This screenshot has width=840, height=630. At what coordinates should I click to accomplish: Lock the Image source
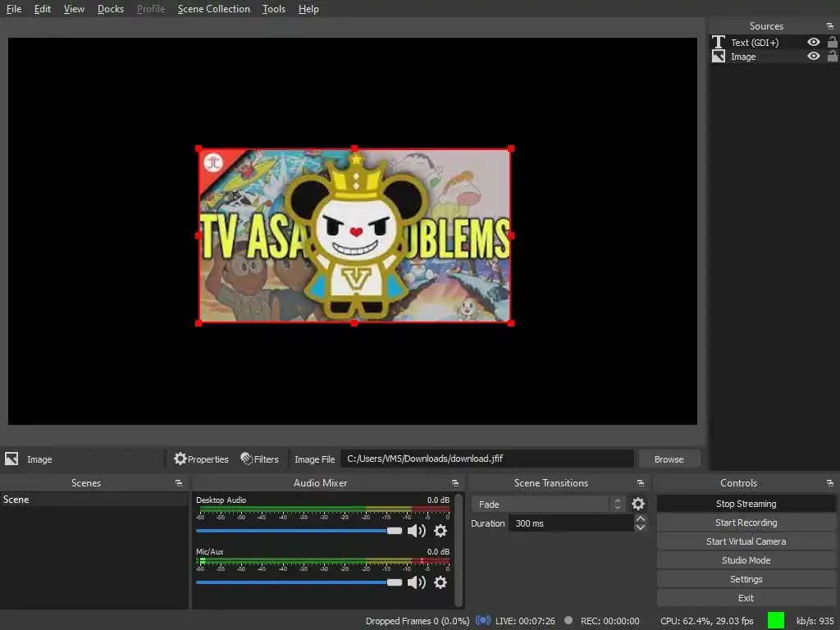pyautogui.click(x=832, y=56)
